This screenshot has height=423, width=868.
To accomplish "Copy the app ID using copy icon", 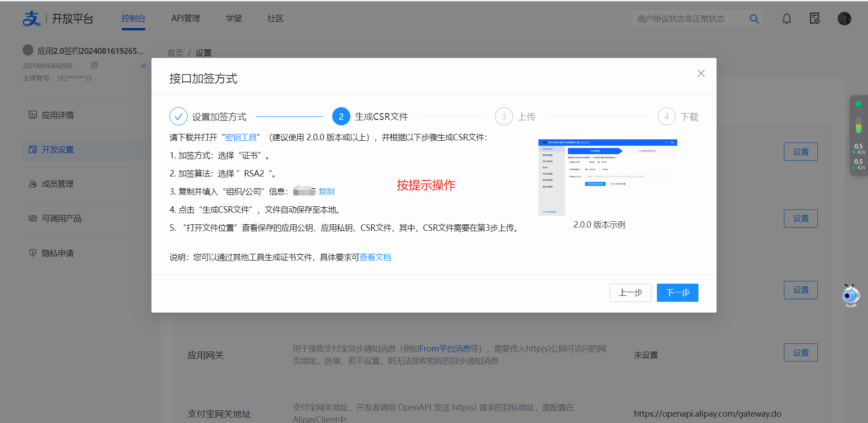I will click(x=94, y=66).
